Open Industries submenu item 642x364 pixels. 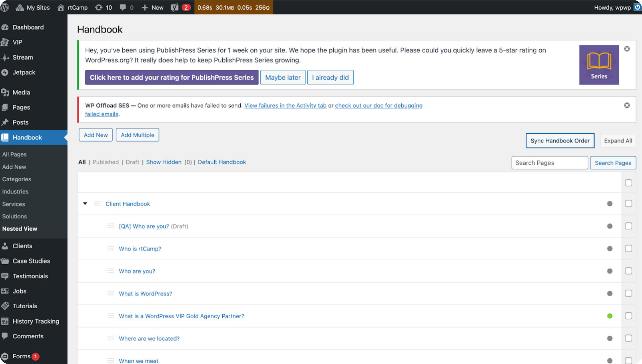coord(15,192)
